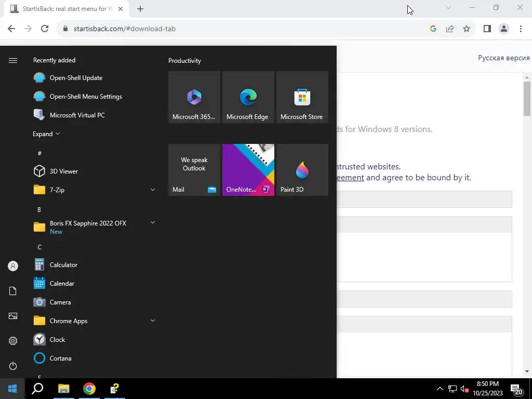The width and height of the screenshot is (532, 399).
Task: Toggle Chrome side panel
Action: click(x=487, y=29)
